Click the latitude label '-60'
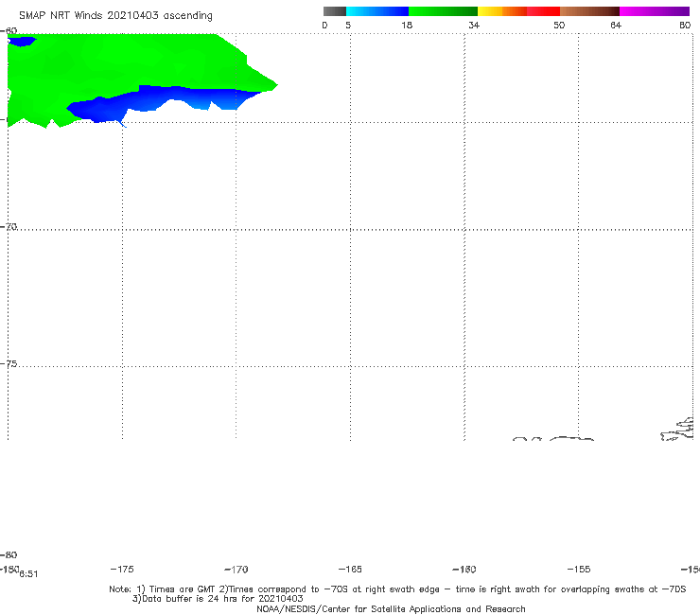Screen dimensions: 700x615 tap(9, 30)
